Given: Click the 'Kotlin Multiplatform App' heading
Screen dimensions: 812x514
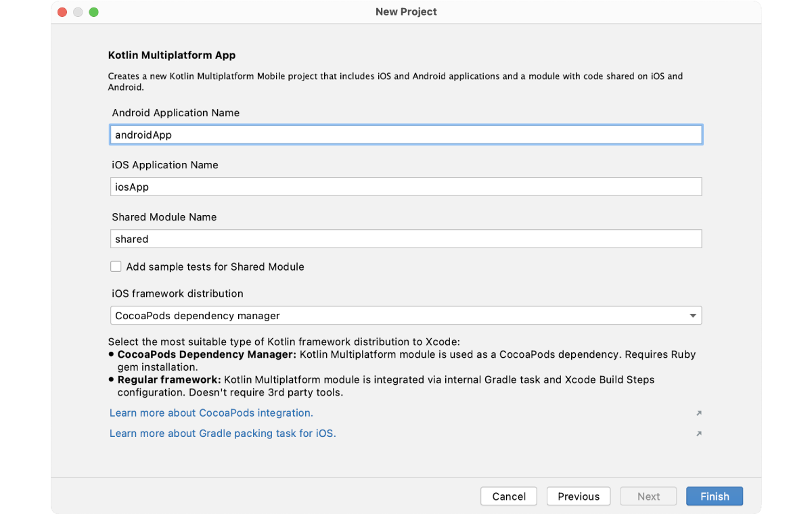Looking at the screenshot, I should pos(172,55).
